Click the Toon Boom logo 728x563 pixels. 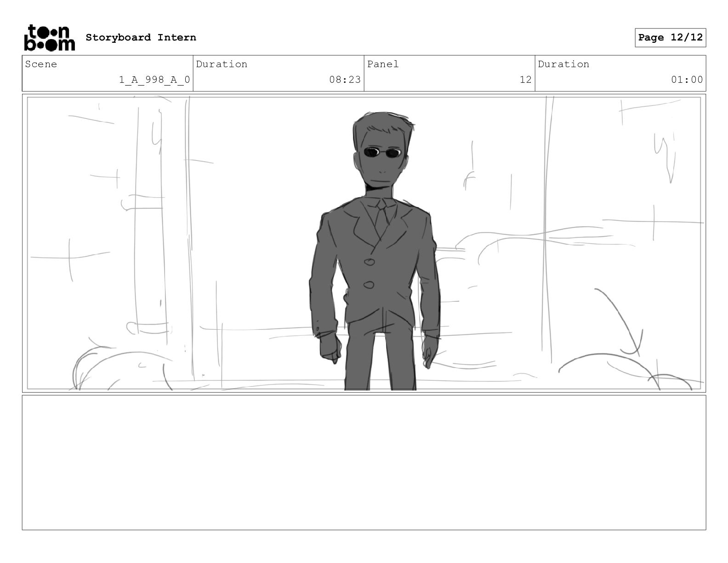click(49, 38)
